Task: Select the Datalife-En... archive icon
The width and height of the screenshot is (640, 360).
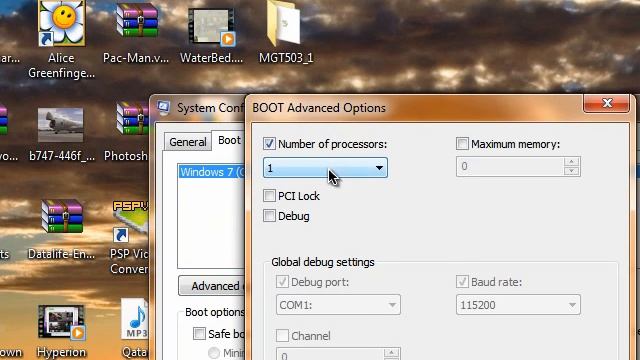Action: (62, 216)
